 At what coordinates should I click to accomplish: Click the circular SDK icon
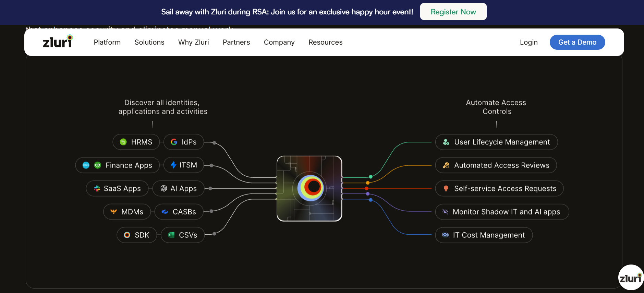[x=127, y=235]
